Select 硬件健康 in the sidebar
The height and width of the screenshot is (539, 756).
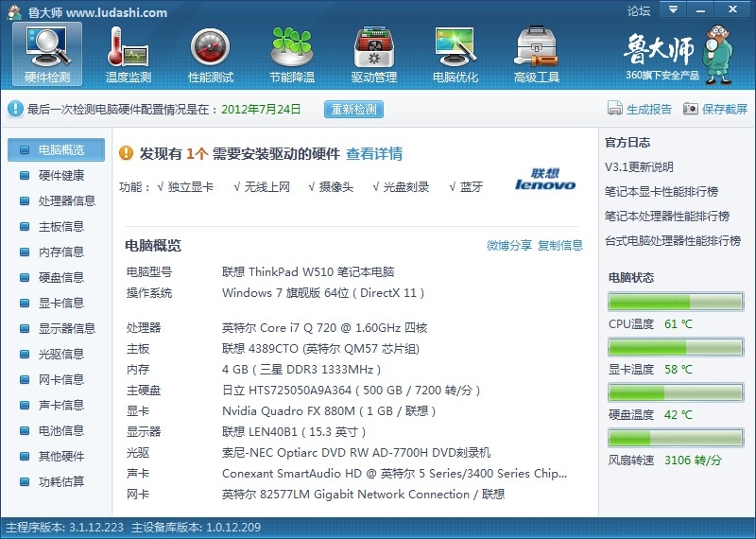click(60, 175)
